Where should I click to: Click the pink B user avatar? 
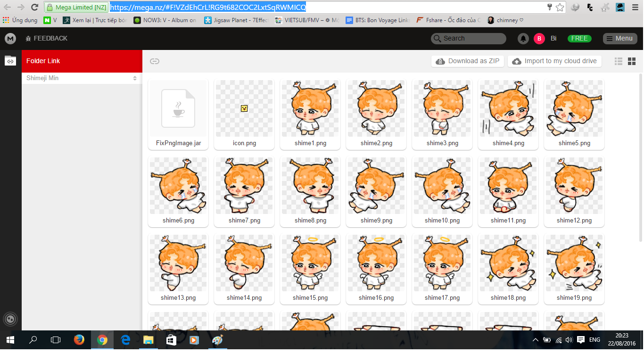coord(539,39)
